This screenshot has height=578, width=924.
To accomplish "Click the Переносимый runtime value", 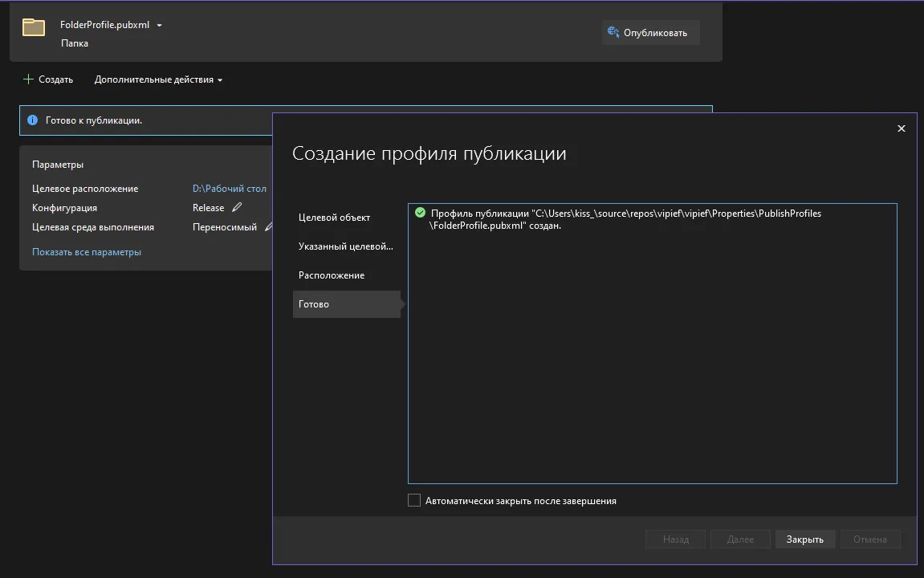I will [225, 227].
